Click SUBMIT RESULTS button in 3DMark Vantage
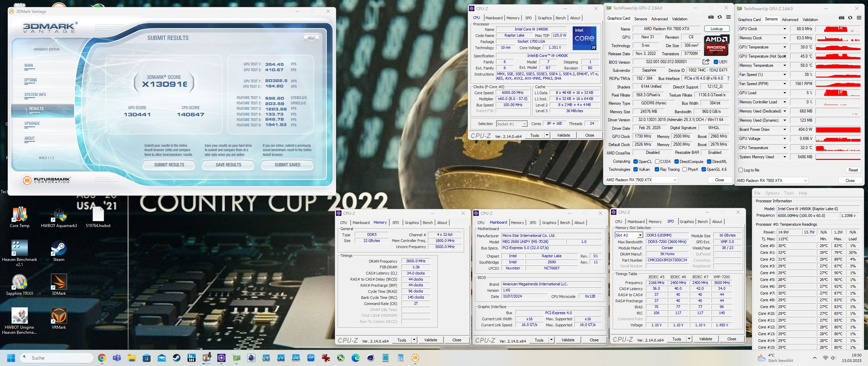Image resolution: width=868 pixels, height=366 pixels. [x=169, y=165]
